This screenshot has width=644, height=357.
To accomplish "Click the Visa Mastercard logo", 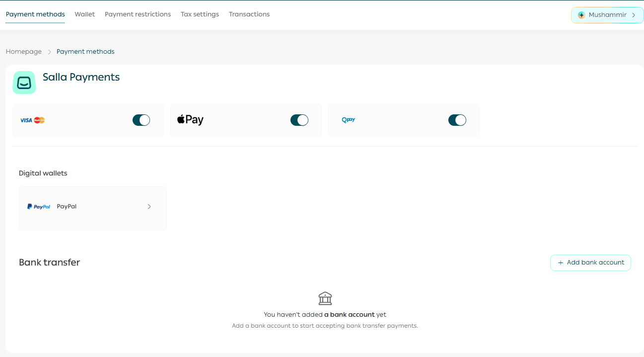I will click(x=32, y=120).
